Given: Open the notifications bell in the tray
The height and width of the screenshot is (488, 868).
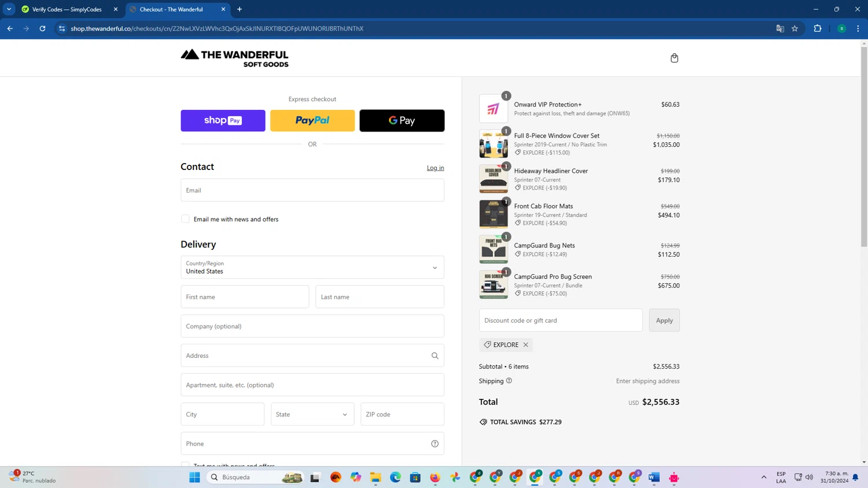Looking at the screenshot, I should coord(855,477).
